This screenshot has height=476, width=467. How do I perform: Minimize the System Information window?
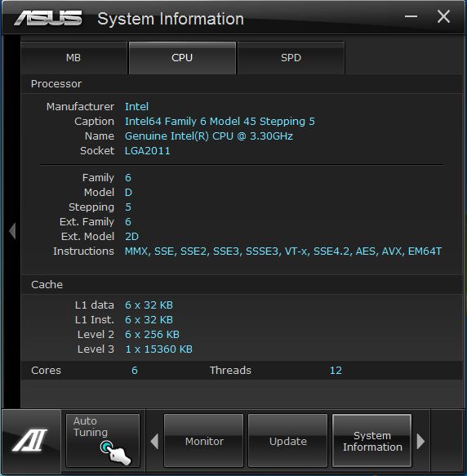tap(411, 16)
